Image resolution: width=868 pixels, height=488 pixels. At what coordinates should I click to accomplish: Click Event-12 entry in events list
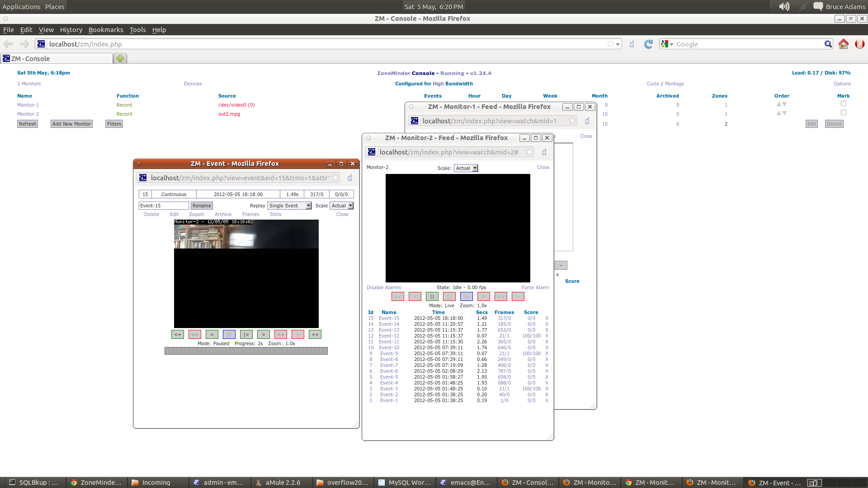click(x=389, y=335)
